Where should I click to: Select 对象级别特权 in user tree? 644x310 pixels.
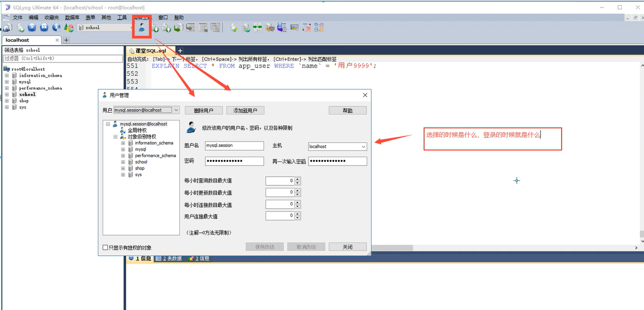click(x=141, y=136)
